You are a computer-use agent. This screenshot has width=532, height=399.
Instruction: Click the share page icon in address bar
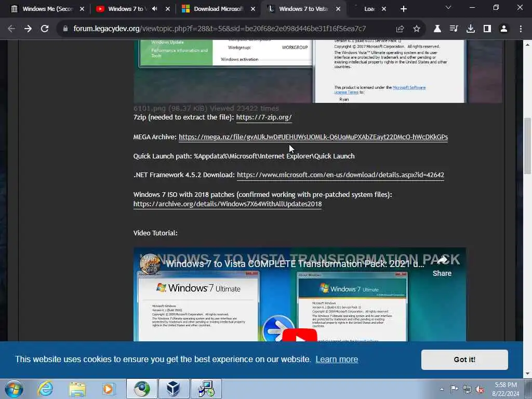(400, 29)
